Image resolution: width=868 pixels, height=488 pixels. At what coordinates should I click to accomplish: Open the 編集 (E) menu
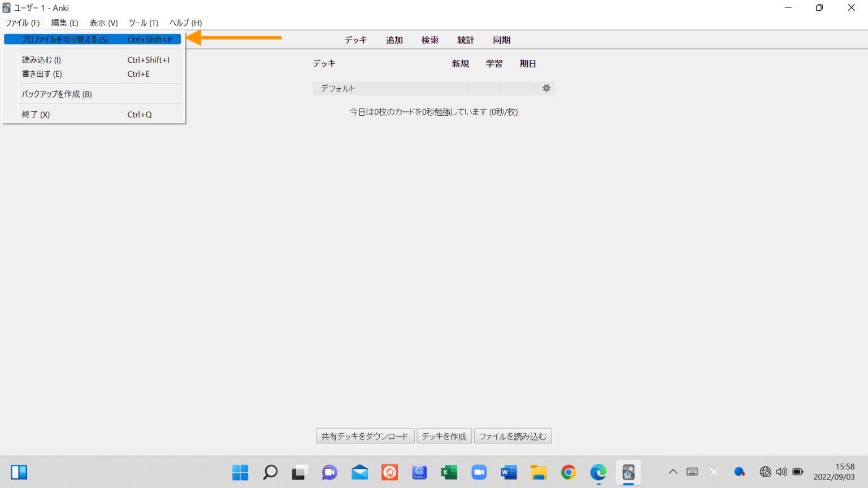tap(64, 23)
